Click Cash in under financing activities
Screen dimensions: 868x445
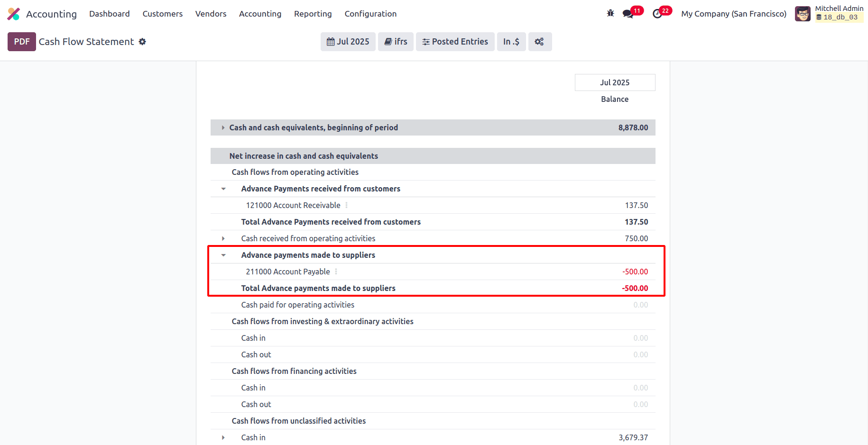point(253,388)
